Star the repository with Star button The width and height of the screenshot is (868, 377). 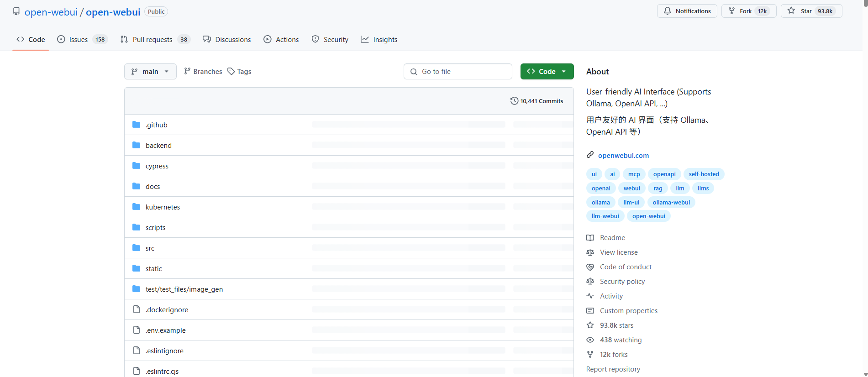811,11
